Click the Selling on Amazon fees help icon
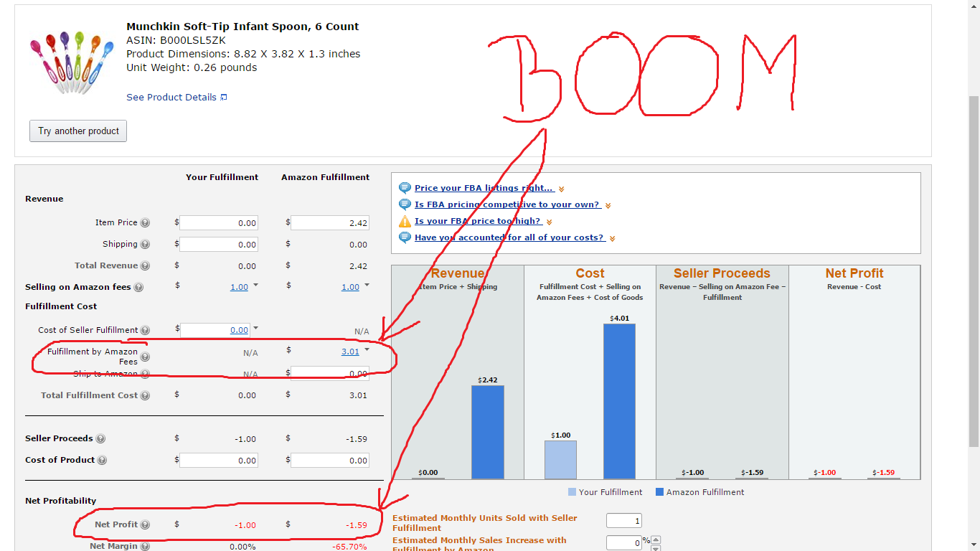Screen dimensions: 980x551 tap(138, 288)
